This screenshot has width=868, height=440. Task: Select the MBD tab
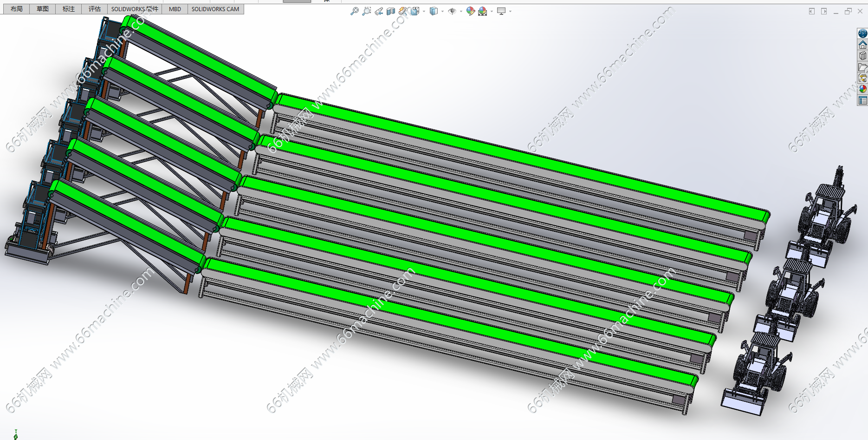point(175,9)
